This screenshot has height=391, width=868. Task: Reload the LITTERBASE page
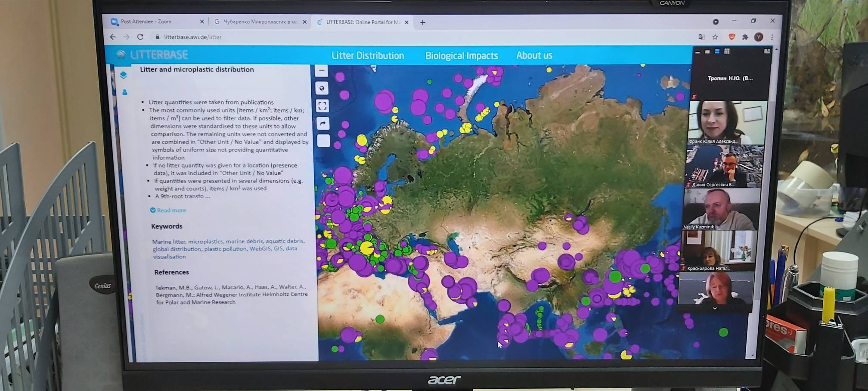pos(140,37)
